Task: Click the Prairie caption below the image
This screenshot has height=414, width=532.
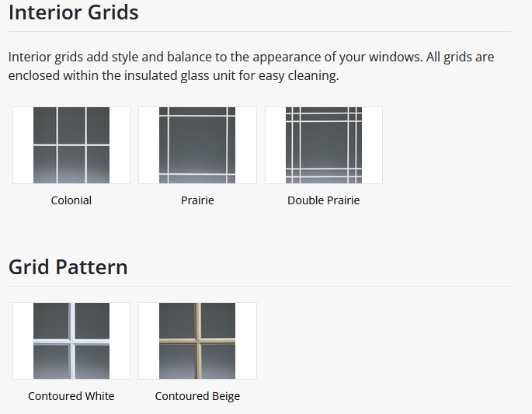Action: point(197,200)
